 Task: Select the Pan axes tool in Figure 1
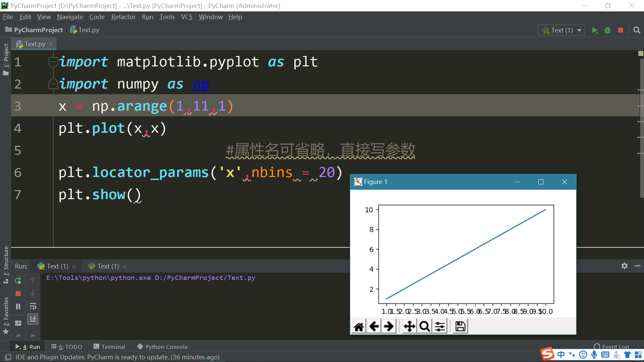click(409, 326)
